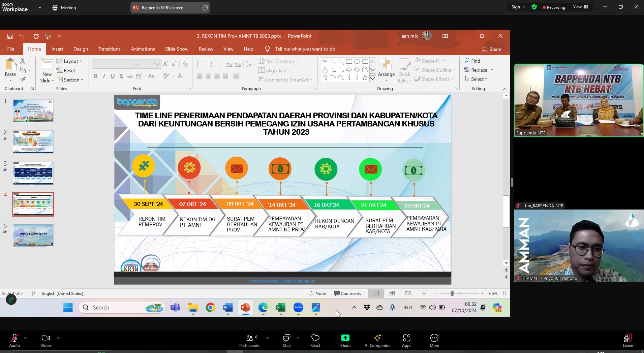644x353 pixels.
Task: Open Zoom Participants panel
Action: 249,340
